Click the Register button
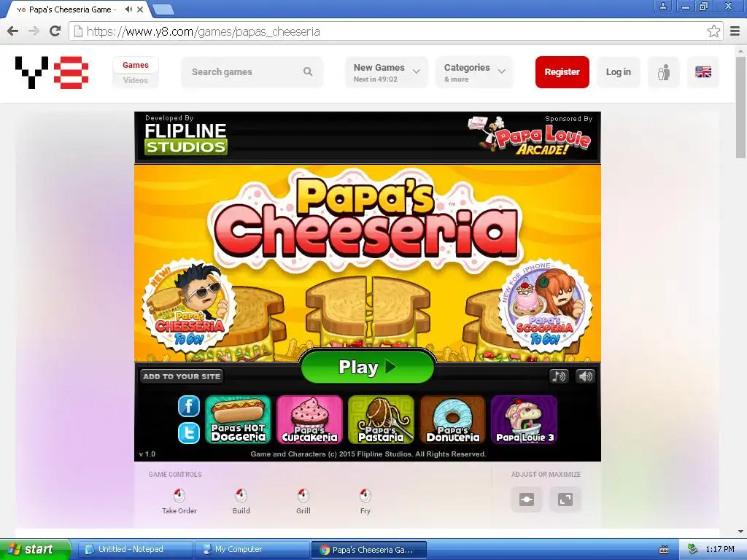This screenshot has height=560, width=747. tap(562, 72)
